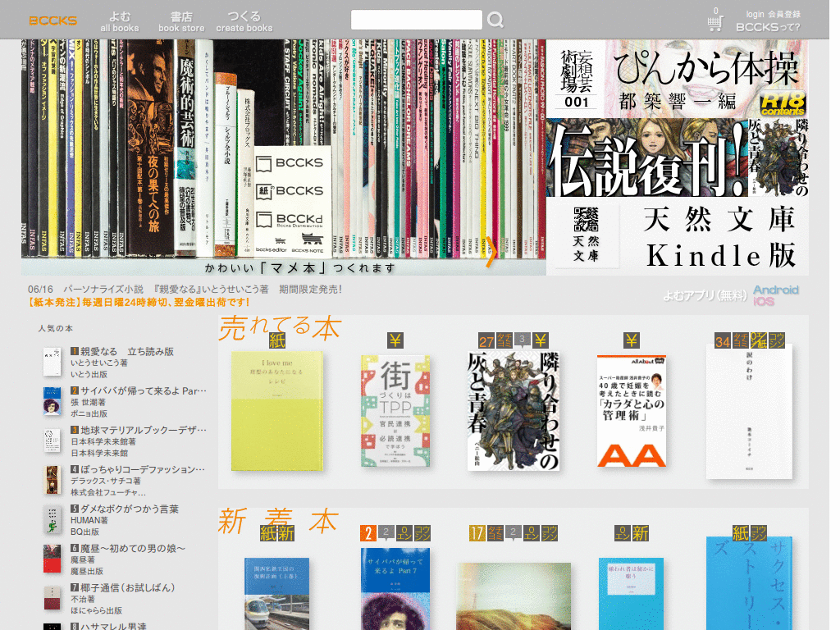The width and height of the screenshot is (840, 630).
Task: Click the ¥ badge above 隣り合わせの灰と青春 cover
Action: (x=541, y=340)
